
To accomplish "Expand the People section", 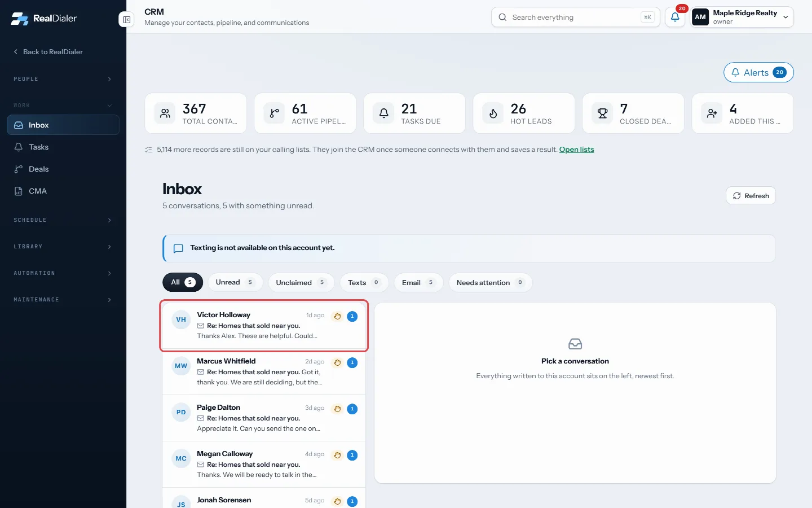I will (63, 79).
